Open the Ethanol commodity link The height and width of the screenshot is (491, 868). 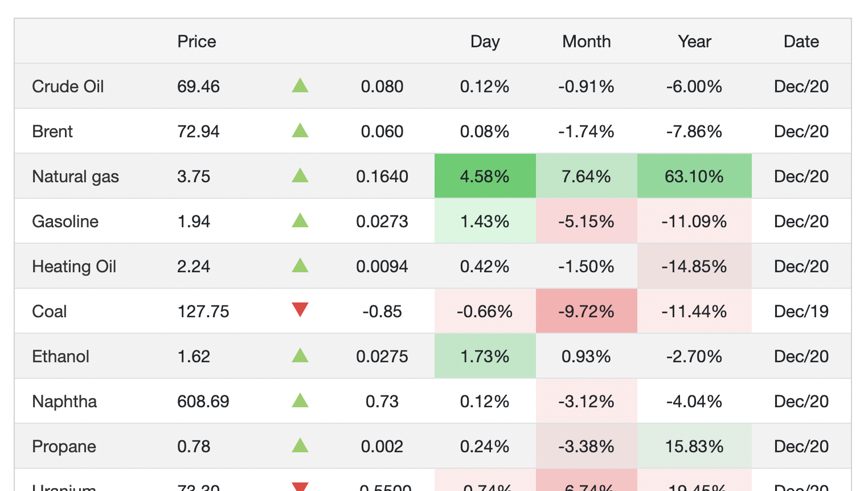coord(60,357)
